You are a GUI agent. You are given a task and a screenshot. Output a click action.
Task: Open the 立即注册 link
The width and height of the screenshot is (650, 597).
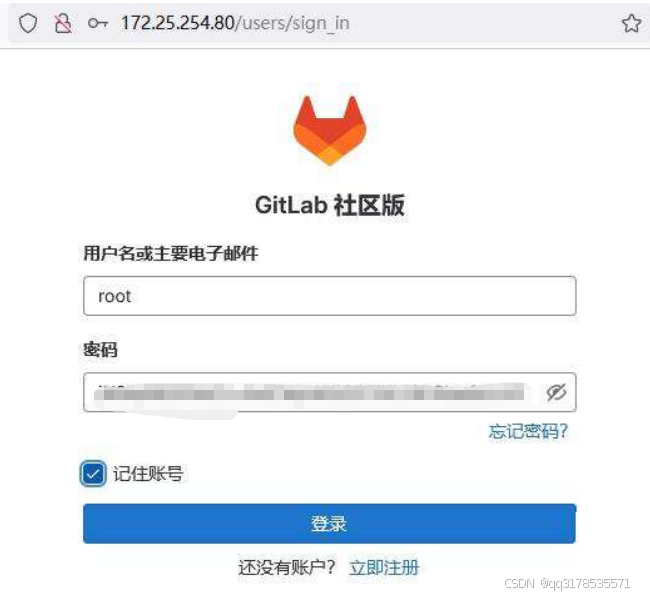pos(384,568)
